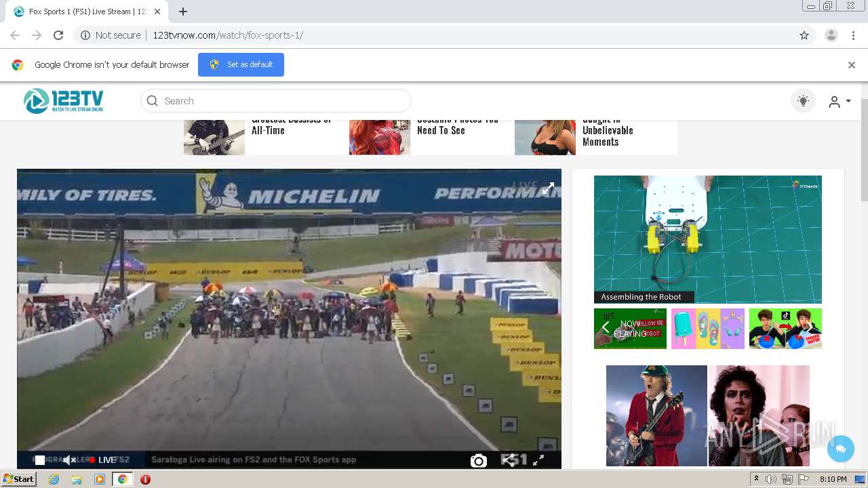Open the user account dropdown

point(840,102)
